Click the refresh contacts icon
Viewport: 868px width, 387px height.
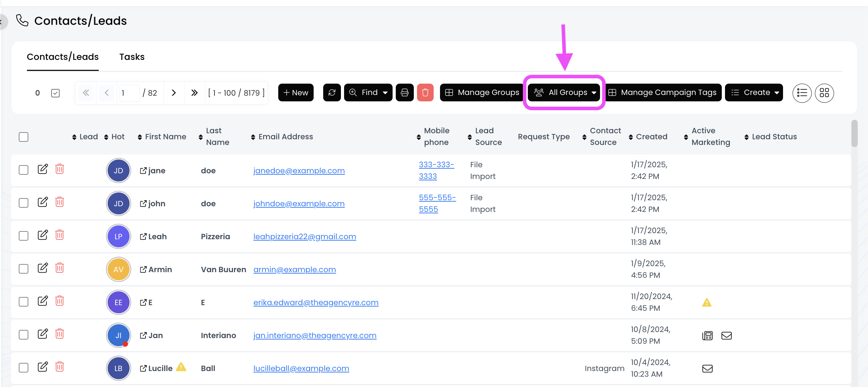(332, 92)
